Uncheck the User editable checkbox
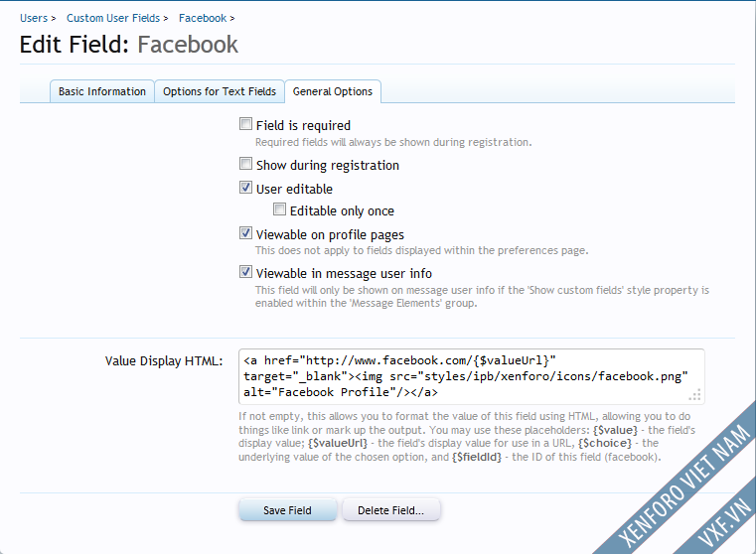 [x=245, y=188]
